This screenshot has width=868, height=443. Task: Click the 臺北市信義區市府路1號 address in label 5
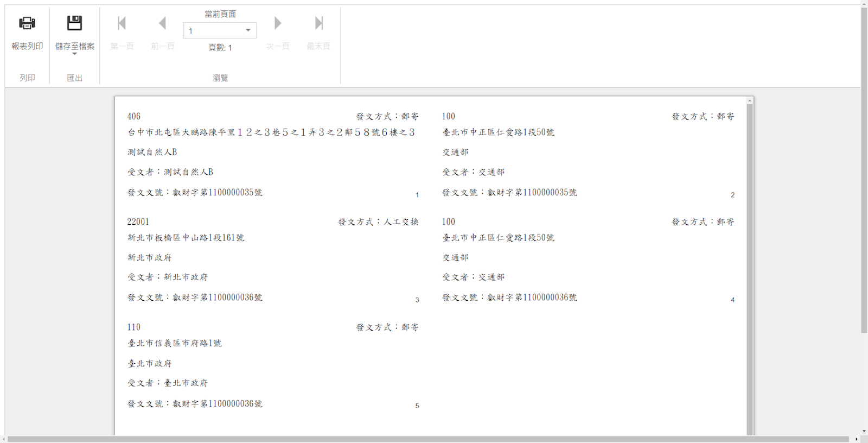175,343
